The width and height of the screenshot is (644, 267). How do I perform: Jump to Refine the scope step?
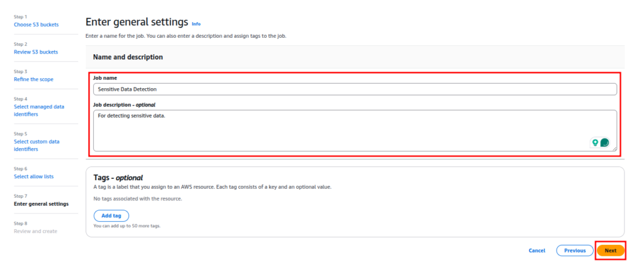pyautogui.click(x=34, y=79)
